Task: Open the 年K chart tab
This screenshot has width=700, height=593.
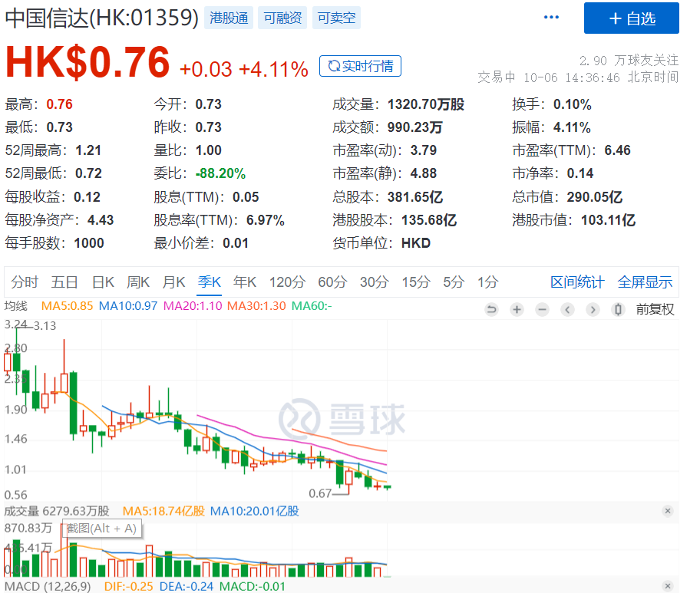Action: 245,282
